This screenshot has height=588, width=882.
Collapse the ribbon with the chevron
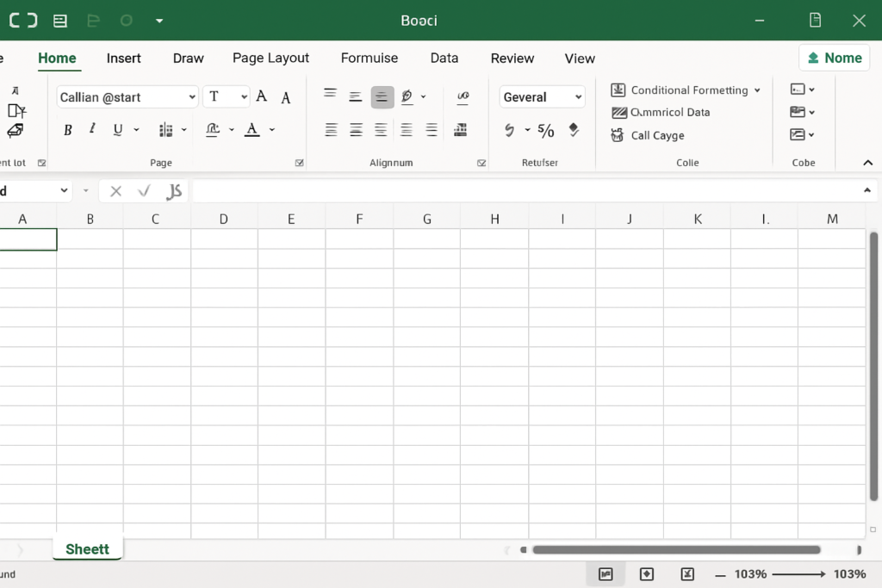click(868, 163)
